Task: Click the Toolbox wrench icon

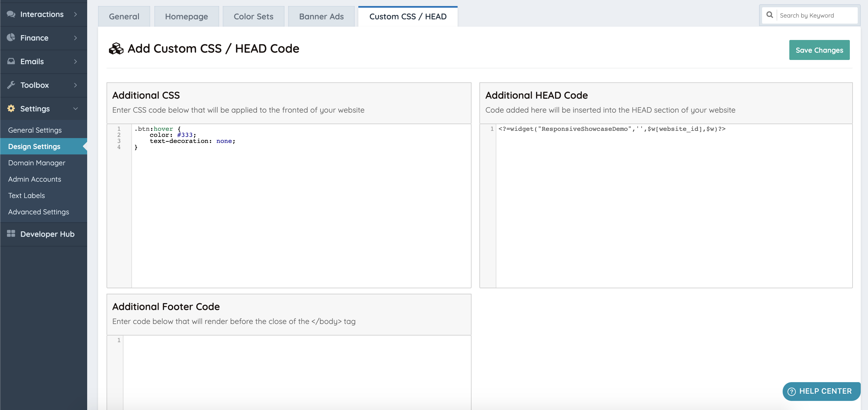Action: tap(11, 85)
